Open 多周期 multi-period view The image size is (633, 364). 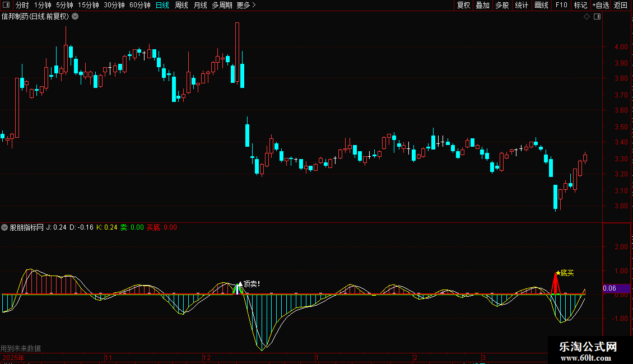tap(222, 5)
